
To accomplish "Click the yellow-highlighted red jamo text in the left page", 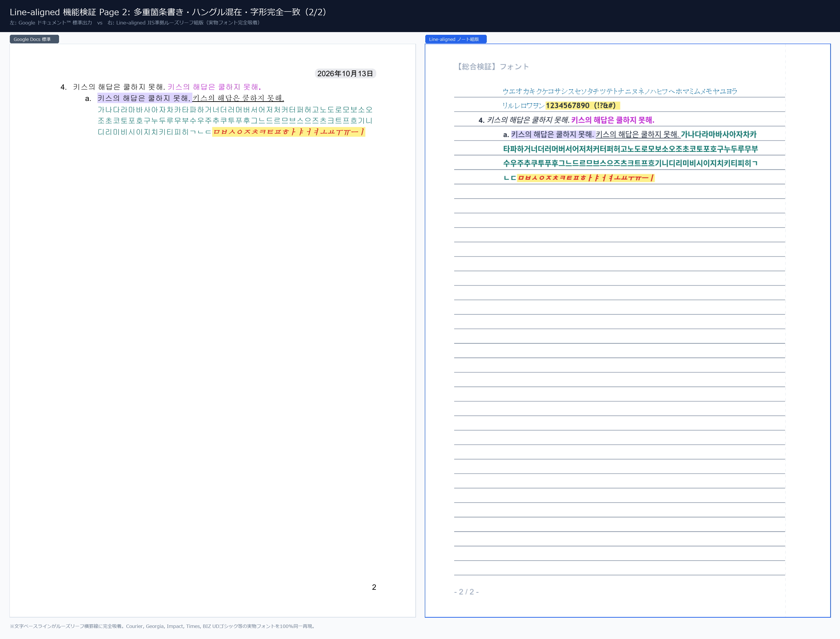I will [289, 132].
